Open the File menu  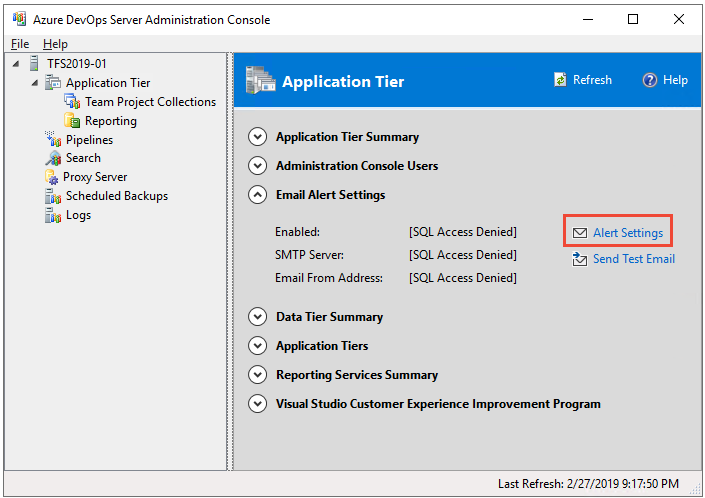click(20, 44)
